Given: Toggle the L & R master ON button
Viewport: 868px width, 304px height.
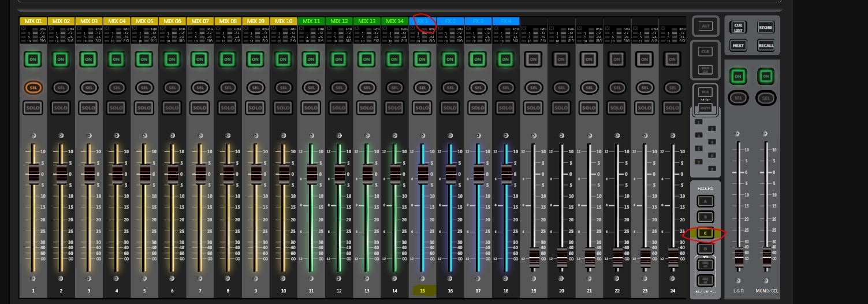Looking at the screenshot, I should tap(738, 76).
